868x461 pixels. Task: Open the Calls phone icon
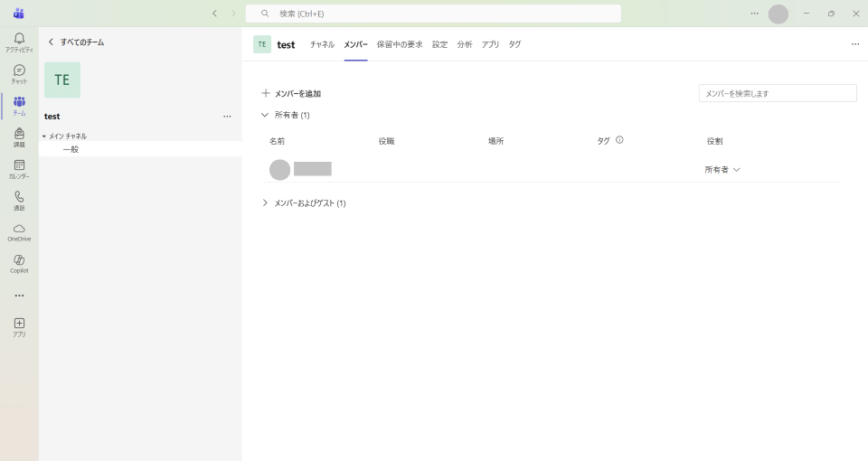(19, 200)
